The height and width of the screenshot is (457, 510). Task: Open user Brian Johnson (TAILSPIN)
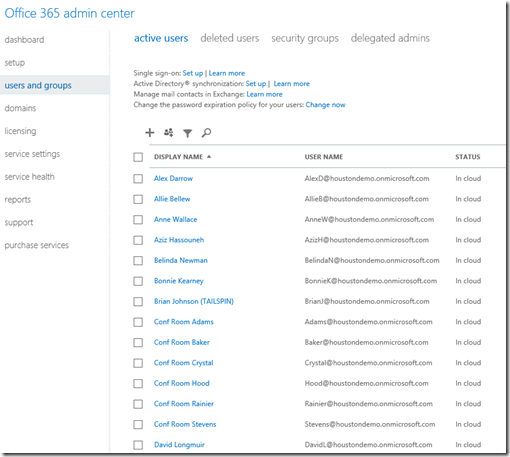pos(194,302)
